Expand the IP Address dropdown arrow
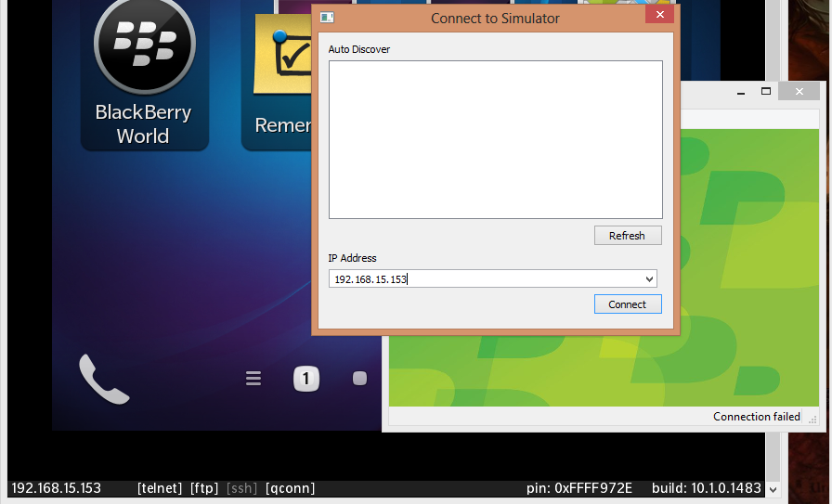 tap(649, 279)
